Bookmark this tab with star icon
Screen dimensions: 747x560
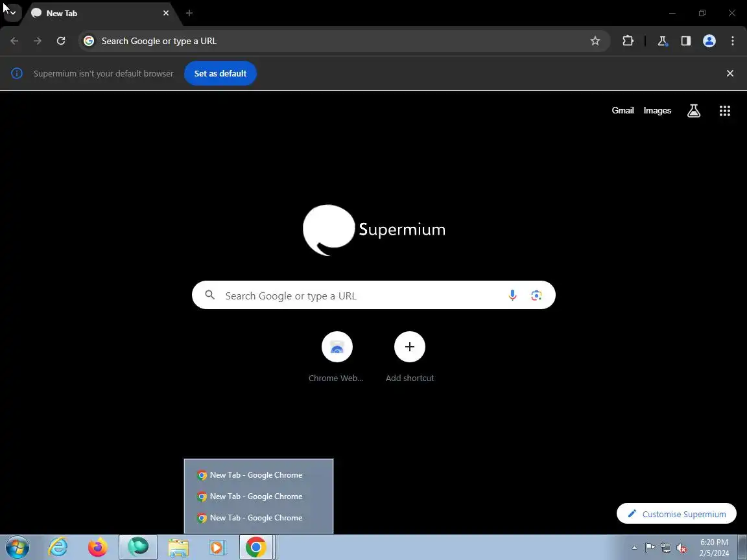coord(595,41)
